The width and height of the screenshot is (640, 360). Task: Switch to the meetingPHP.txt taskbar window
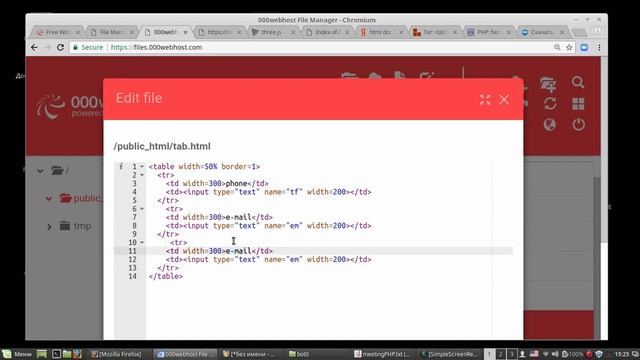pyautogui.click(x=382, y=354)
